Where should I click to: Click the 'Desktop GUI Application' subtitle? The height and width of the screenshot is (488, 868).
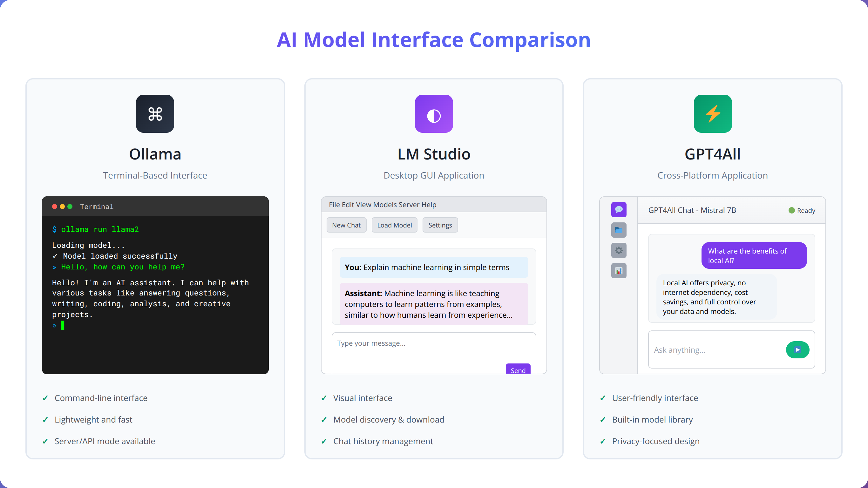coord(434,175)
